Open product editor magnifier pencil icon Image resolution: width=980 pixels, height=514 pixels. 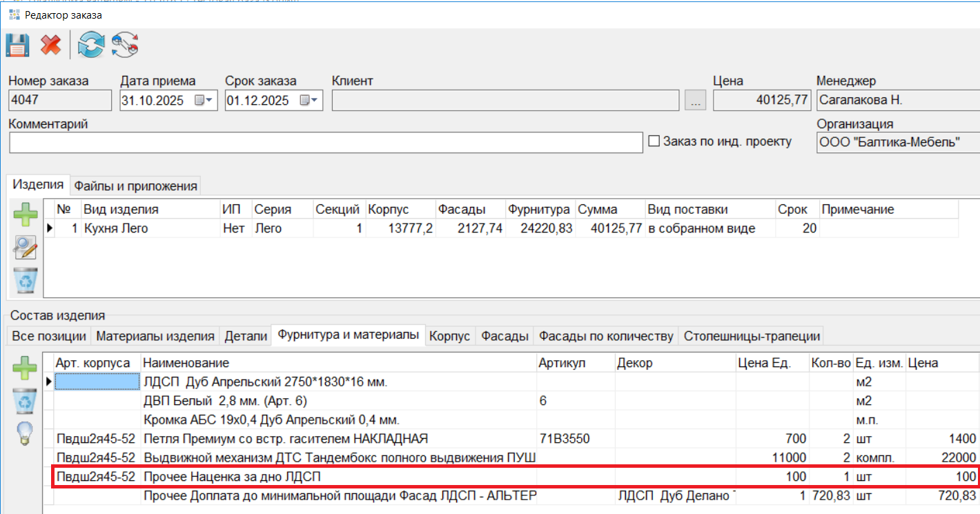point(26,248)
